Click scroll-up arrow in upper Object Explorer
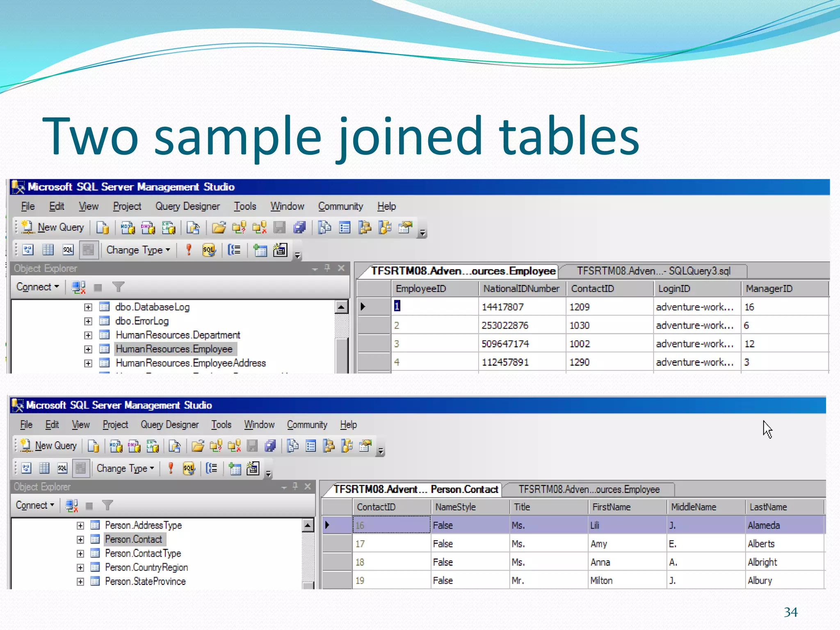The height and width of the screenshot is (630, 840). 342,307
